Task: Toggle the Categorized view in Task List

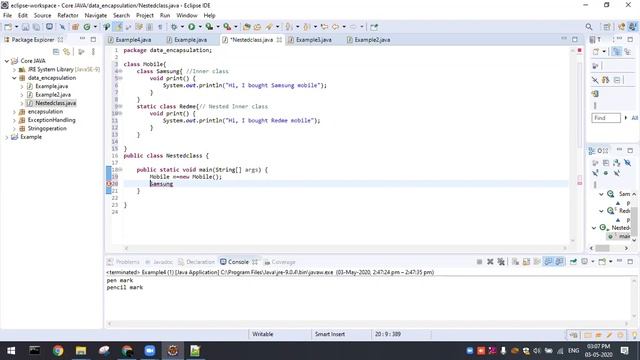Action: [617, 51]
